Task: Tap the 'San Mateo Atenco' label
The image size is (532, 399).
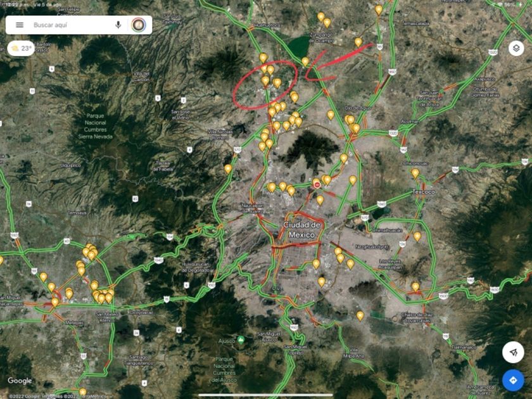Action: coord(107,317)
